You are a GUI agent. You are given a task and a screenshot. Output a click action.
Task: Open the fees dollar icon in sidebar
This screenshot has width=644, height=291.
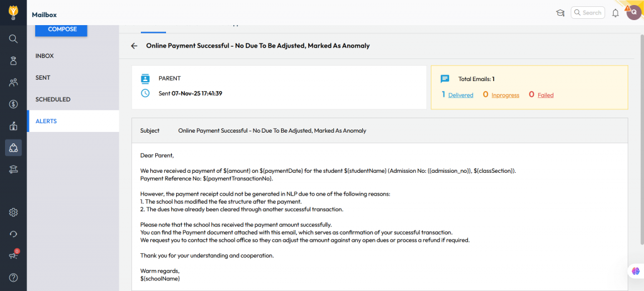tap(13, 104)
